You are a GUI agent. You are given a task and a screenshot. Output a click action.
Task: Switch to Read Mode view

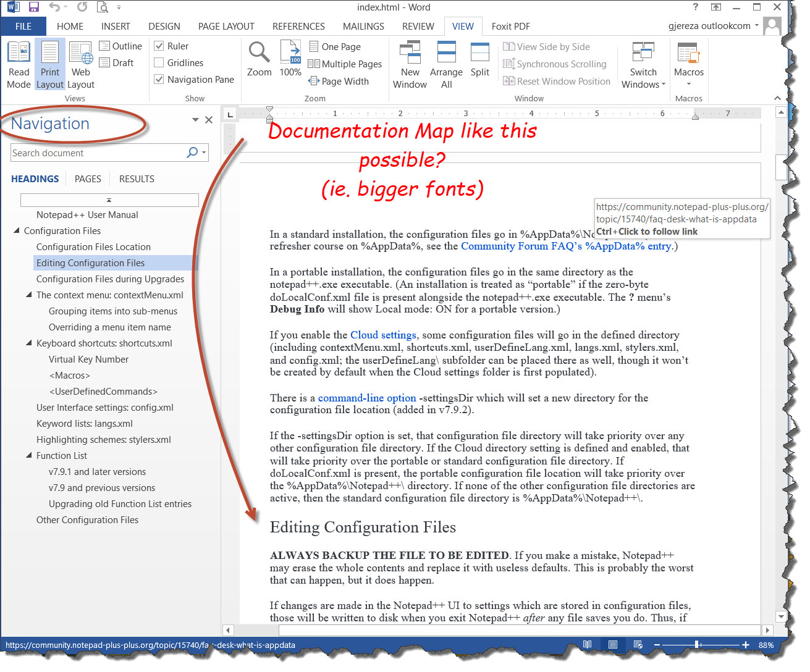point(19,65)
